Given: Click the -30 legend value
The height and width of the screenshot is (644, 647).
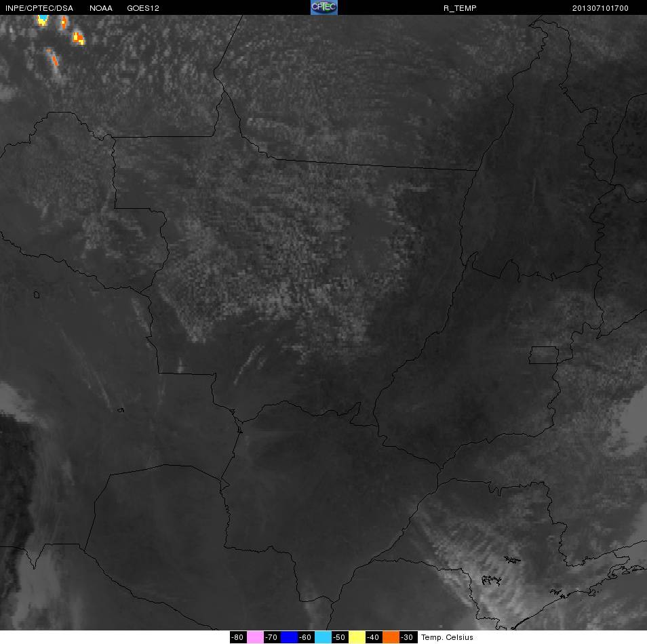Looking at the screenshot, I should point(408,637).
